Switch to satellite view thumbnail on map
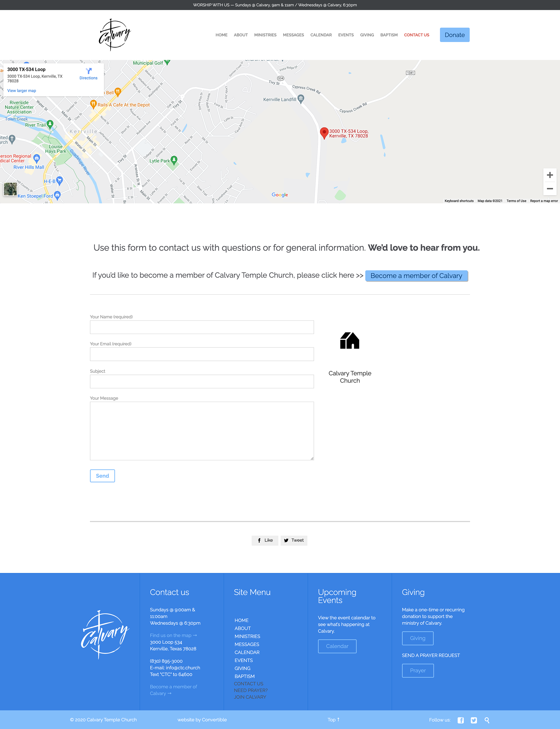Image resolution: width=560 pixels, height=729 pixels. coord(10,189)
